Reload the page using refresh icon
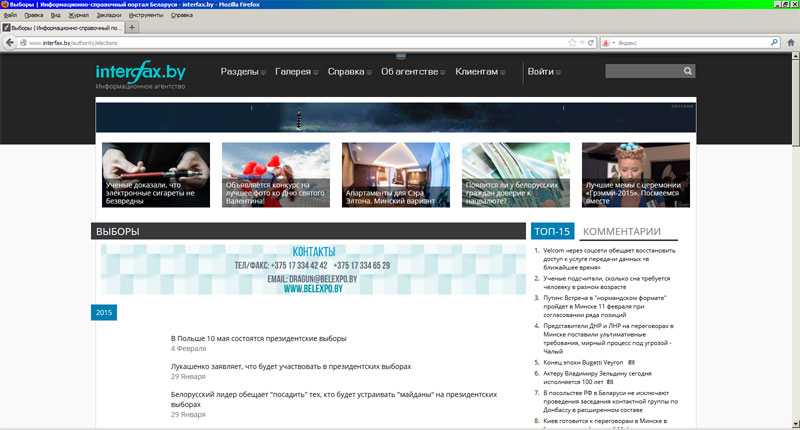The image size is (800, 430). (591, 43)
